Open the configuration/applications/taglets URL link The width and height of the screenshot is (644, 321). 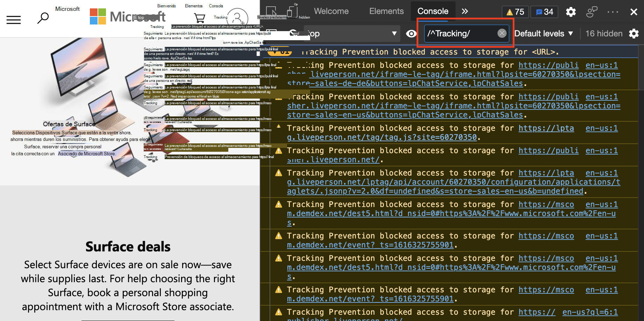454,182
